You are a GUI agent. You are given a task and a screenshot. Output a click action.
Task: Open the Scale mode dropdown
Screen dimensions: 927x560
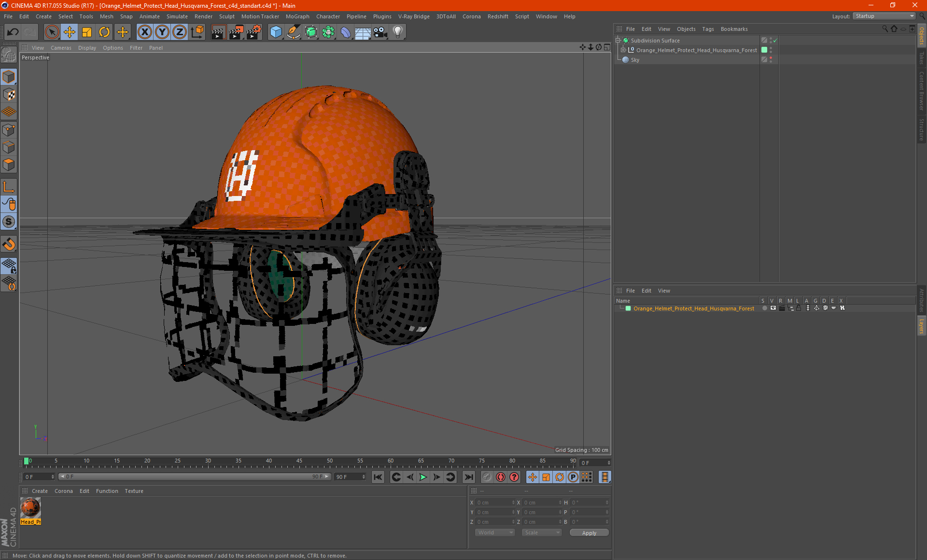point(542,532)
